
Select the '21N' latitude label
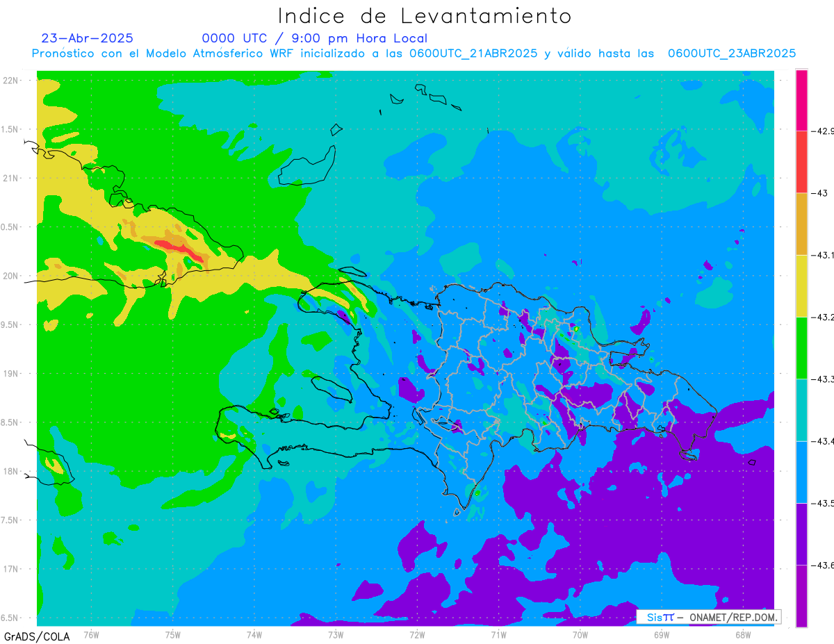[x=12, y=178]
